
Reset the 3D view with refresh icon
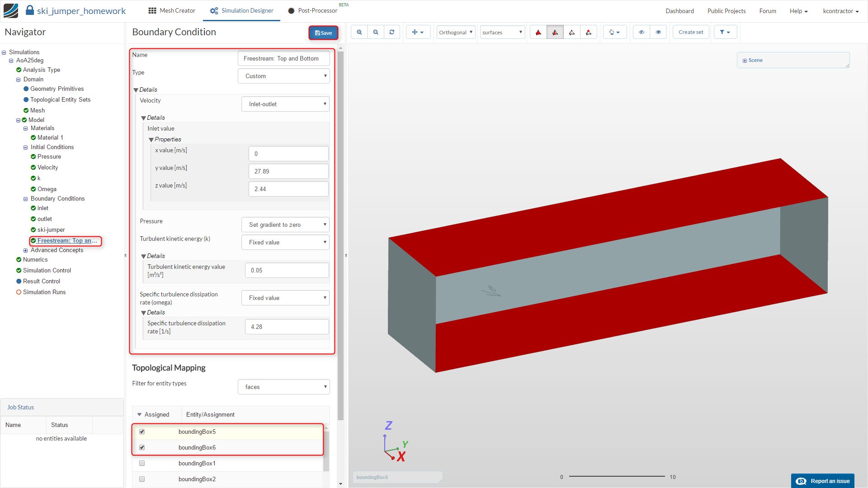392,32
